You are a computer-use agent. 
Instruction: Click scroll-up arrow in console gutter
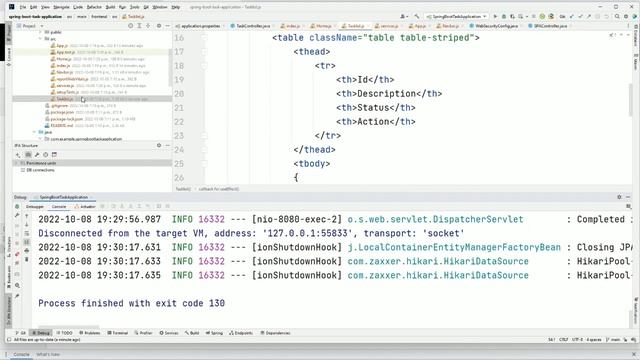tap(27, 216)
